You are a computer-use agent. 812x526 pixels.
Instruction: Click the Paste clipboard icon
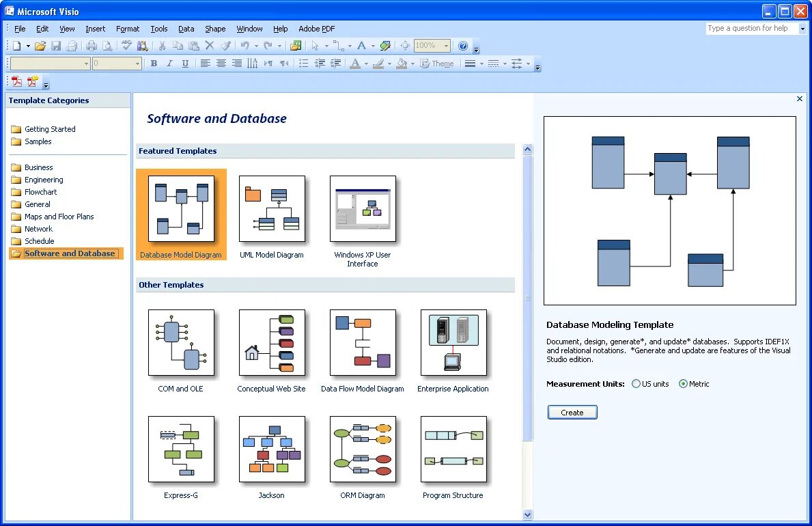(194, 46)
